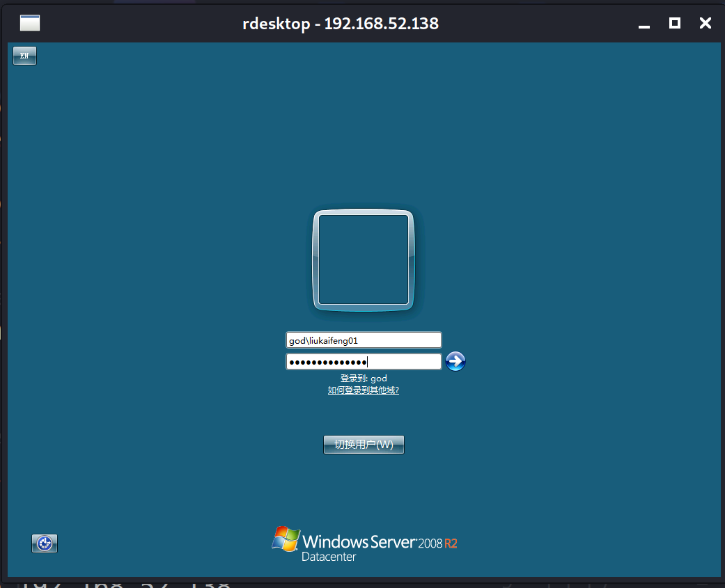Open the 如何登录到其他域 help link
This screenshot has height=588, width=725.
[363, 390]
